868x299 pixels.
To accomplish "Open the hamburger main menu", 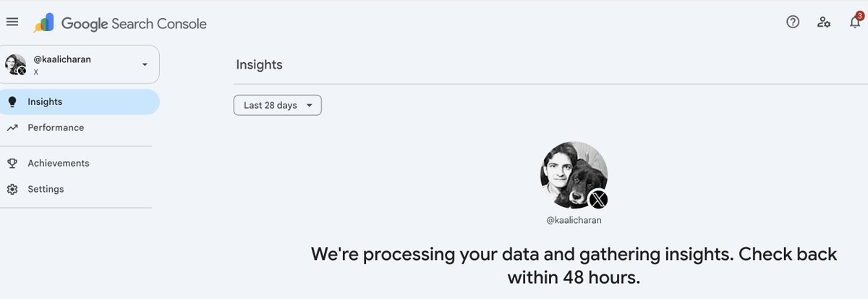I will coord(12,22).
